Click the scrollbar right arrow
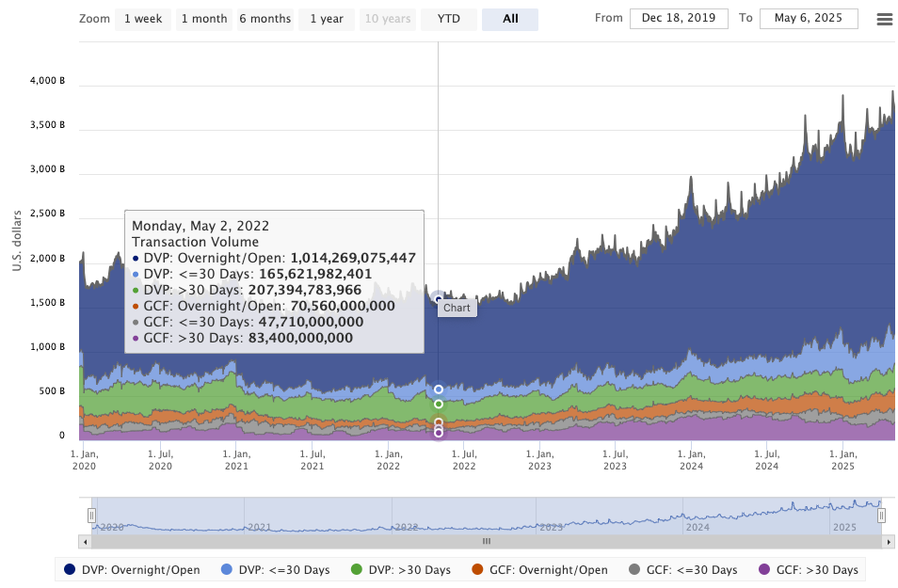Screen dimensions: 898x588 click(888, 542)
